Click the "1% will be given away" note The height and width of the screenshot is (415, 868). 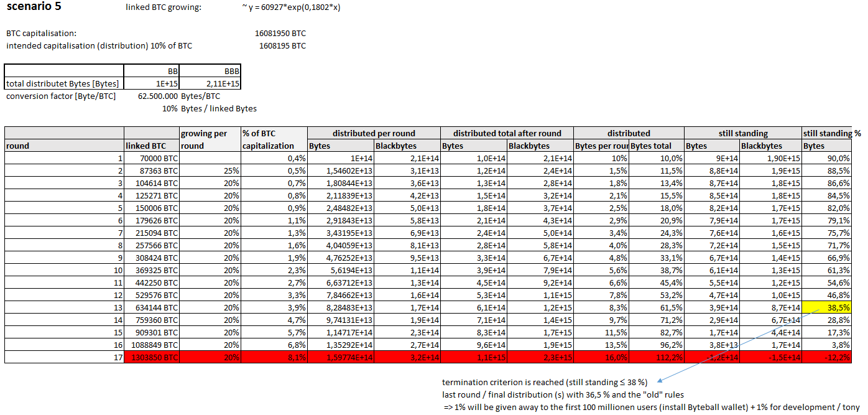click(x=652, y=407)
